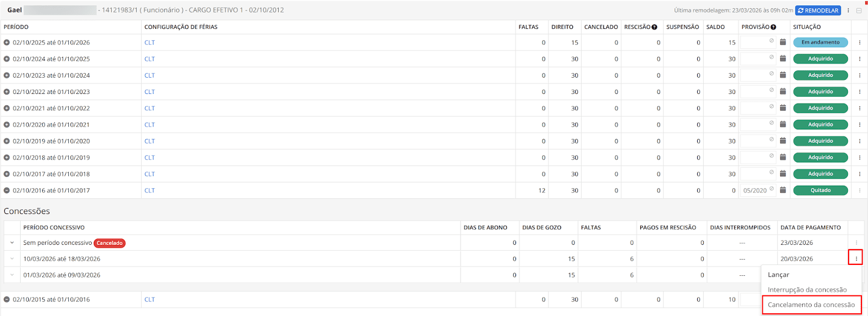Open the row menu for the 02/10/2019 period
Screen dimensions: 868x316
pyautogui.click(x=859, y=141)
